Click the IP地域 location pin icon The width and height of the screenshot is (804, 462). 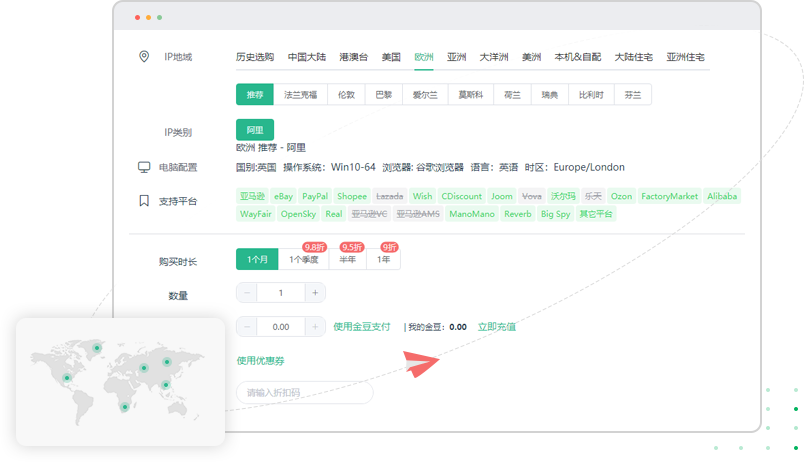point(144,57)
